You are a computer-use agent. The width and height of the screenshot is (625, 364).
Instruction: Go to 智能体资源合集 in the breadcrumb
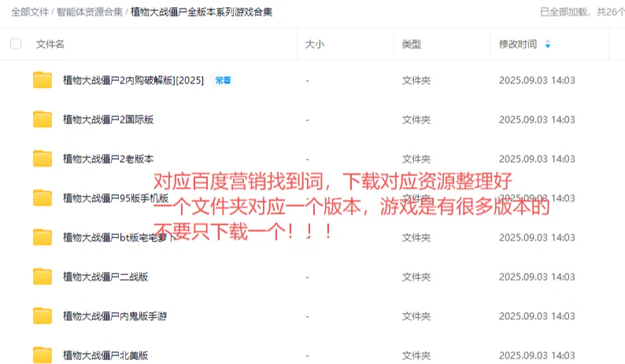click(x=90, y=12)
